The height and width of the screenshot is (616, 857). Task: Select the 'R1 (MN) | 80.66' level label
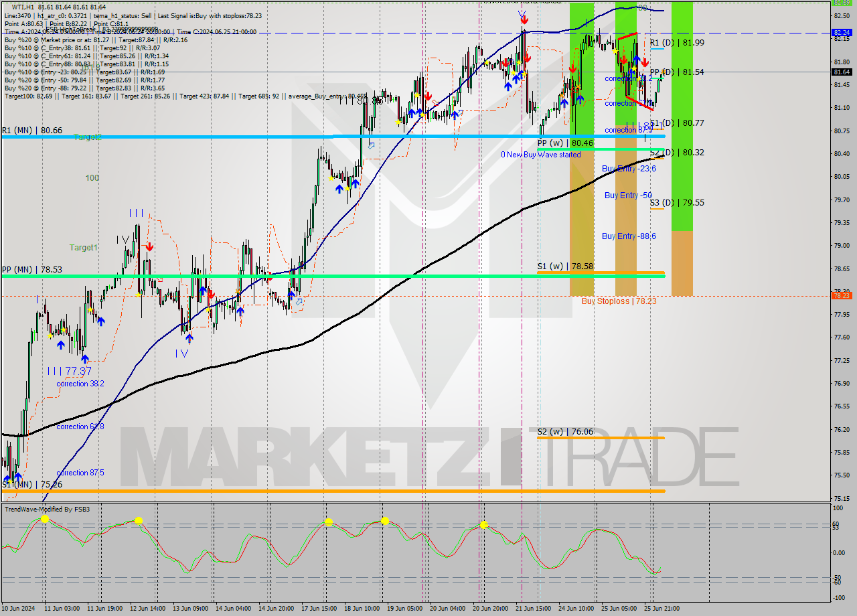pos(32,131)
